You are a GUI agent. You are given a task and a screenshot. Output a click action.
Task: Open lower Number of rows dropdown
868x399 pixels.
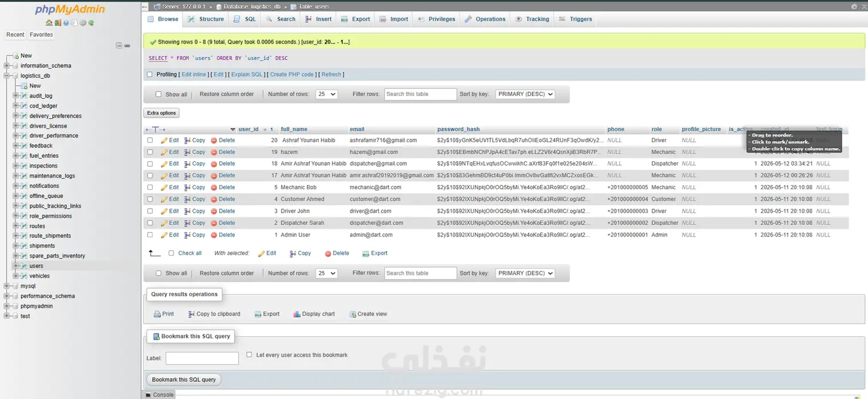tap(326, 273)
